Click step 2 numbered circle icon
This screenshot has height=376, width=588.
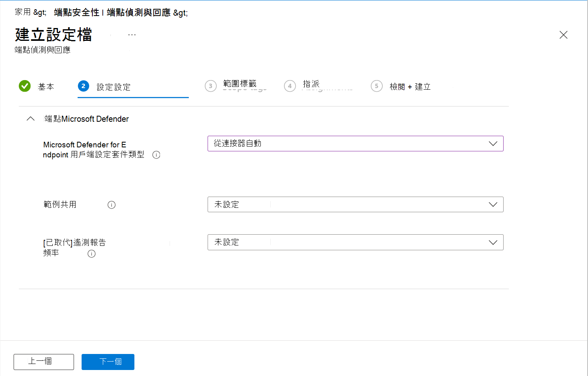coord(83,86)
